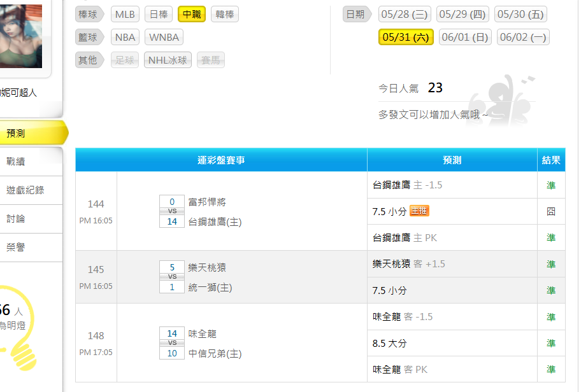Select the 足球 filter
Viewport: 588px width, 392px height.
tap(125, 60)
